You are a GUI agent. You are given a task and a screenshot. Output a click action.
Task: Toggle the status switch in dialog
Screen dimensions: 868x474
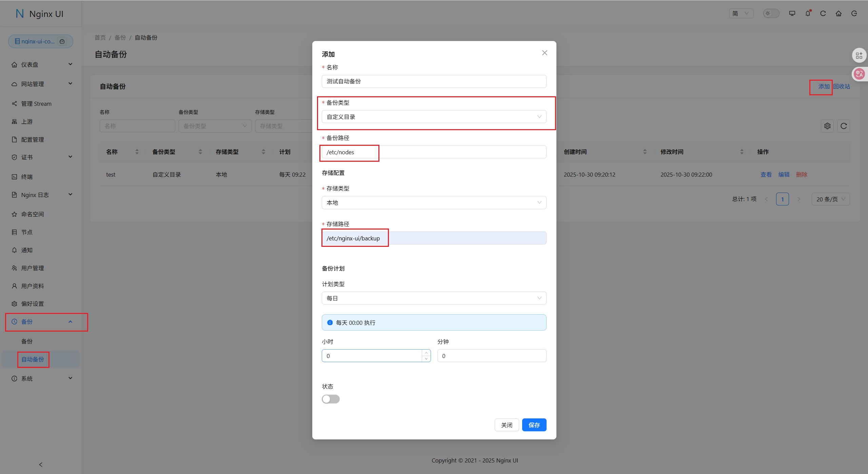[x=331, y=399]
